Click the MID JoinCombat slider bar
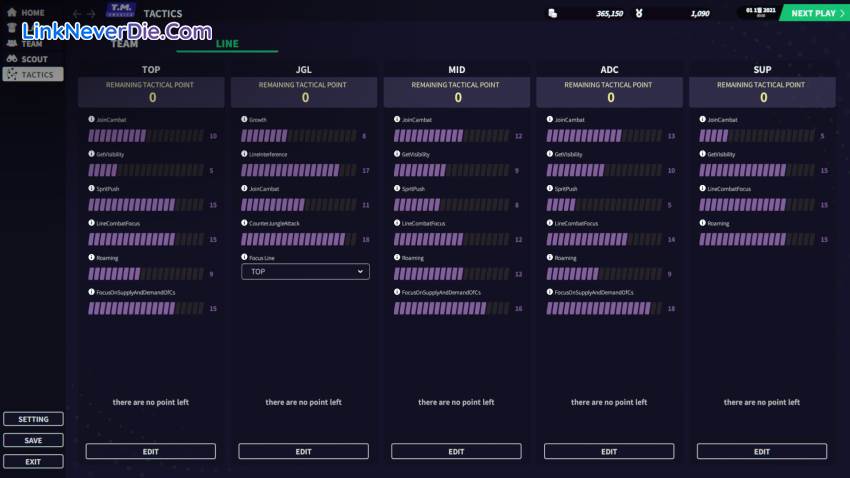850x478 pixels. [x=451, y=136]
